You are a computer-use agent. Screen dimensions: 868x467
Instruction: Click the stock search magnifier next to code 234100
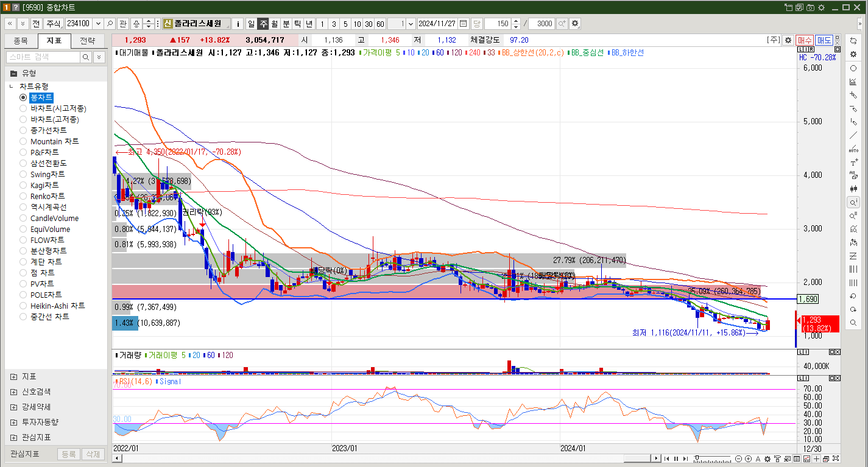point(110,24)
